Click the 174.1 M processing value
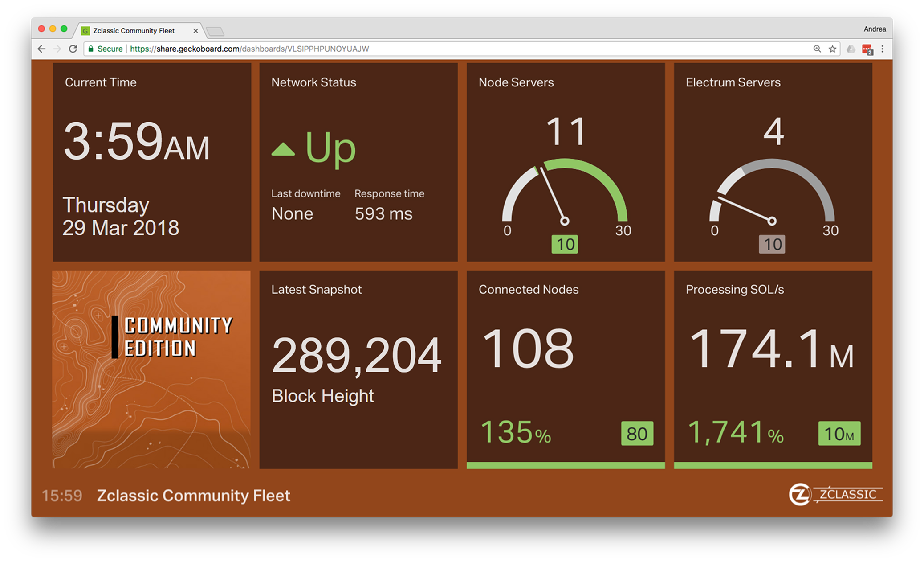The height and width of the screenshot is (562, 924). tap(771, 348)
